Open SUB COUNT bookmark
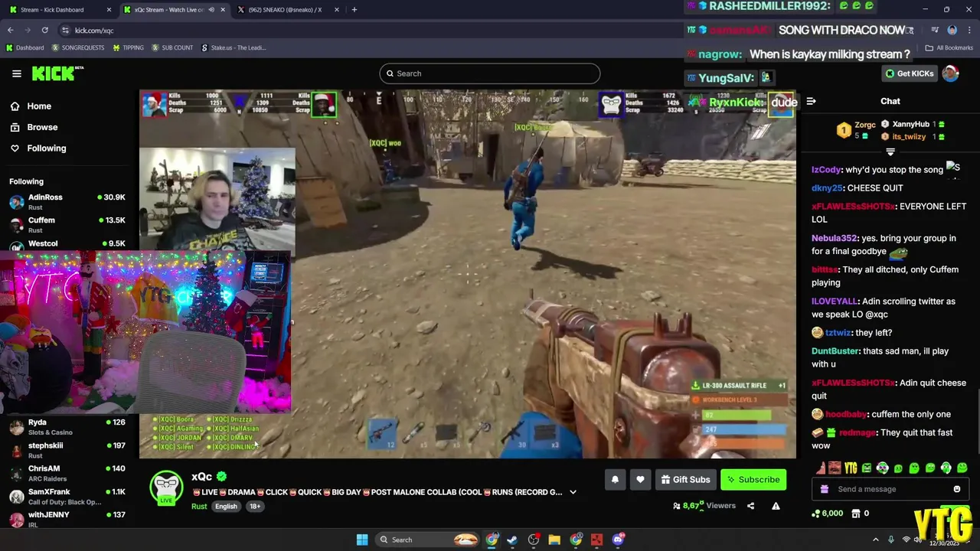 click(172, 47)
